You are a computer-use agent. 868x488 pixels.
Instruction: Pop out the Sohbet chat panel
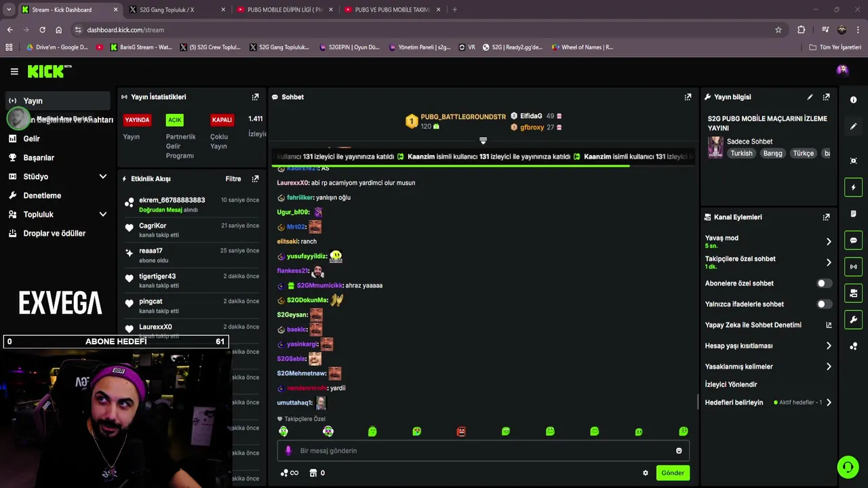point(688,97)
